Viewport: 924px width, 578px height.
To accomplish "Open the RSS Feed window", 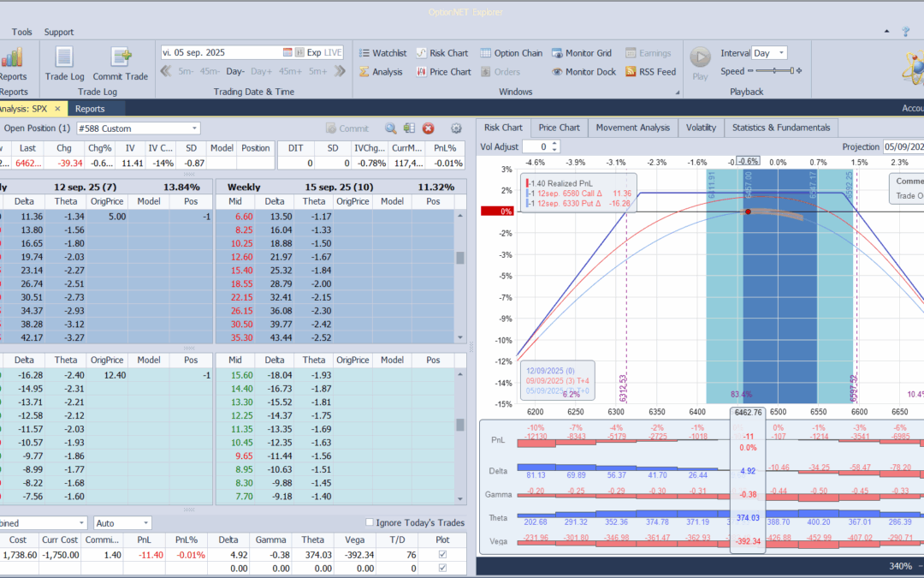I will tap(650, 72).
